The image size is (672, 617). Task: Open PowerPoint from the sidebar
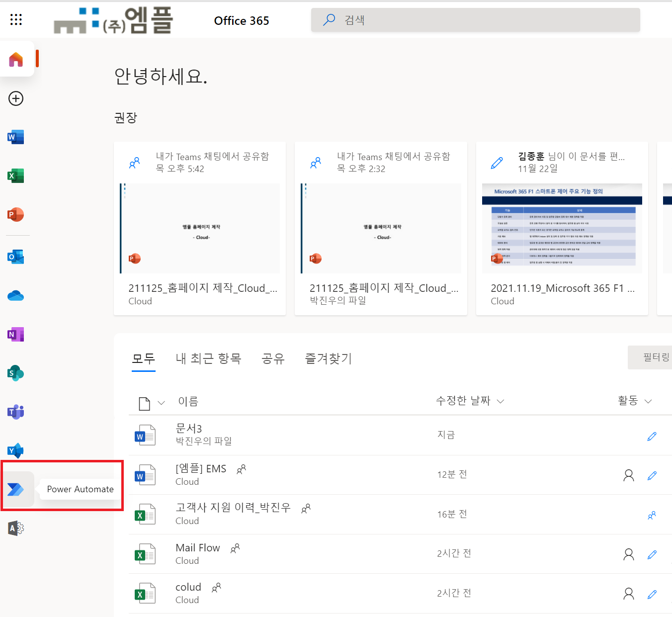pyautogui.click(x=16, y=214)
